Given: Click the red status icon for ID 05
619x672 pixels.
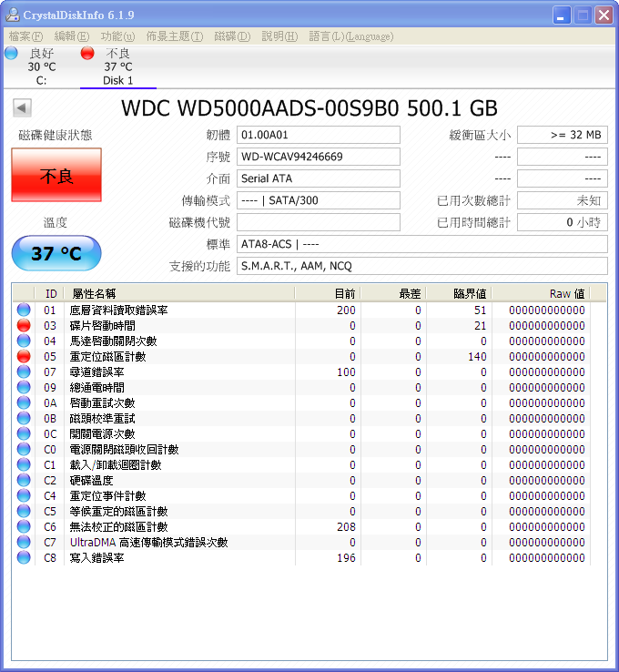Looking at the screenshot, I should [x=24, y=356].
